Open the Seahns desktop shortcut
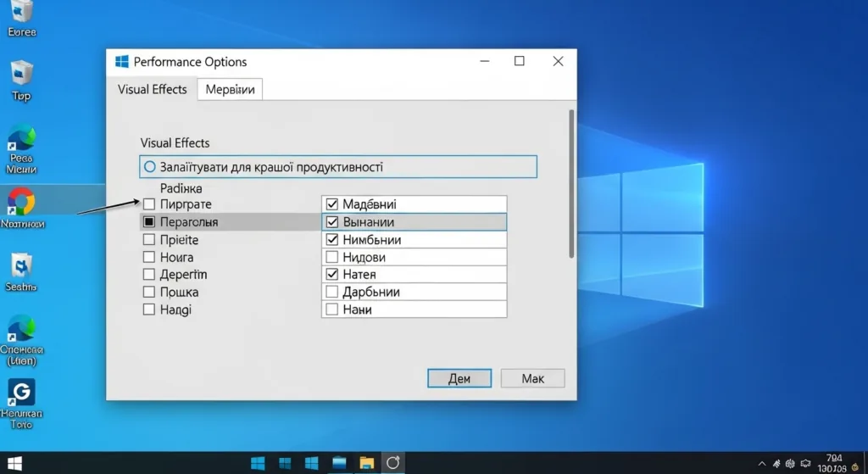 (21, 272)
